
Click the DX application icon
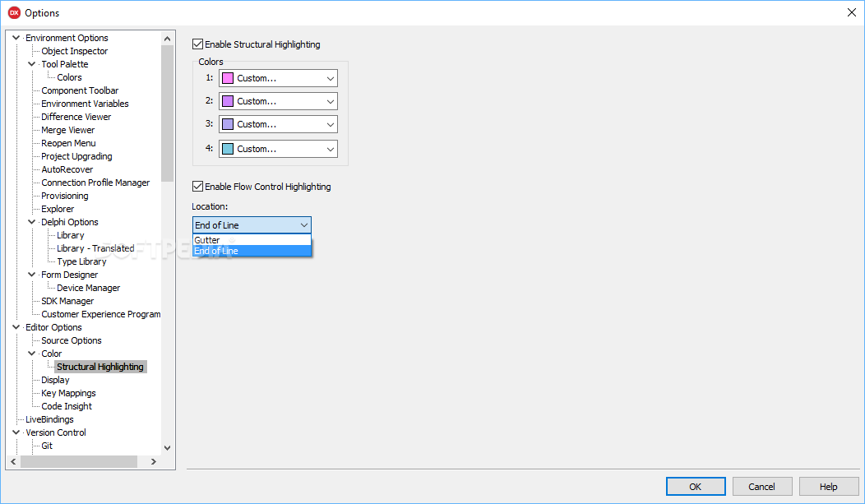click(x=14, y=12)
